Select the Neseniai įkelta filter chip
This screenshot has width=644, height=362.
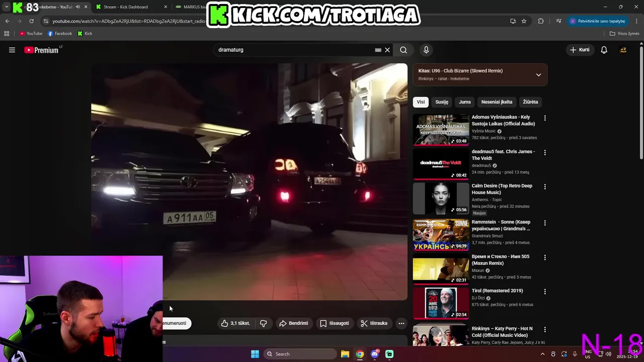point(497,102)
